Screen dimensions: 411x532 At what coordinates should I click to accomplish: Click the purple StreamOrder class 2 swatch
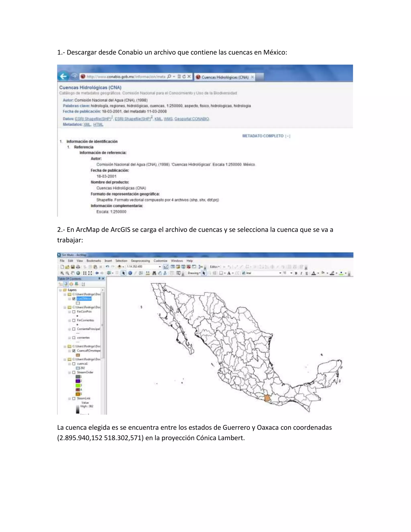click(x=78, y=381)
